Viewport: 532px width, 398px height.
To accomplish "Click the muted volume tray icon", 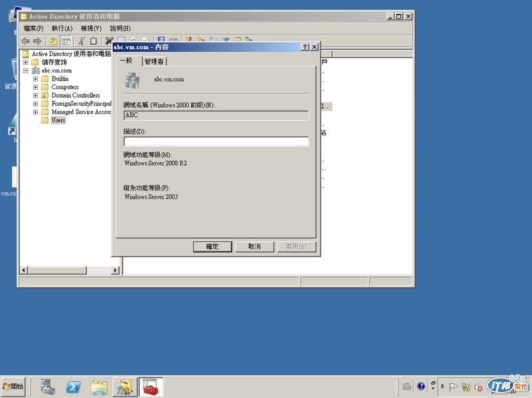I will click(x=478, y=387).
